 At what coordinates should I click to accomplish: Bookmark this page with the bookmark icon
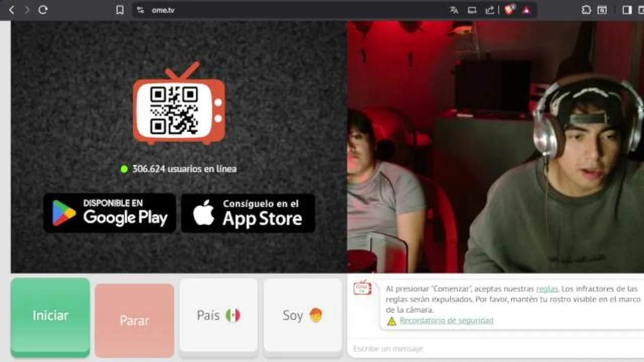click(x=120, y=10)
